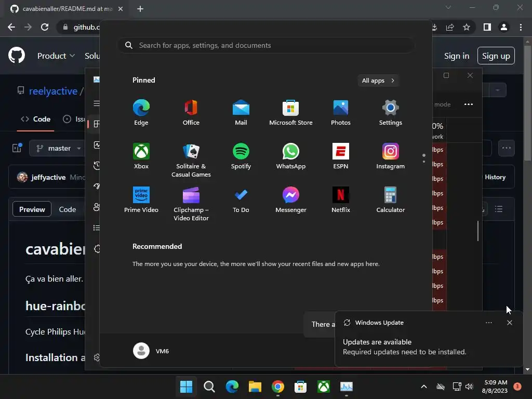
Task: Open the README outline list icon
Action: point(498,209)
